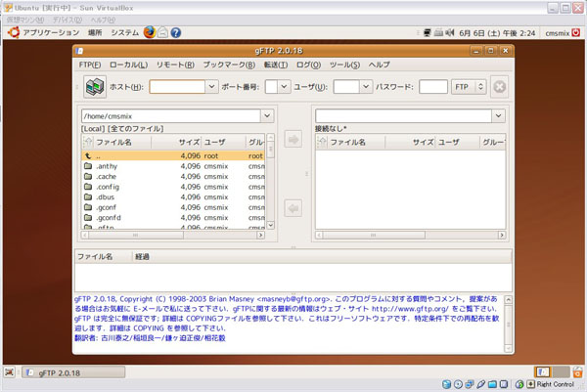Click the remote list horizontal scrollbar
Image resolution: width=587 pixels, height=392 pixels.
(410, 235)
